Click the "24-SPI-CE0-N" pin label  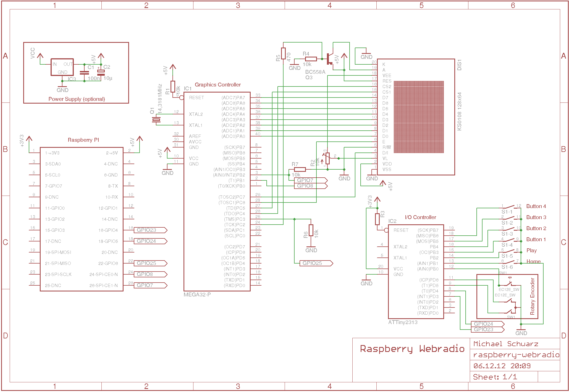104,275
